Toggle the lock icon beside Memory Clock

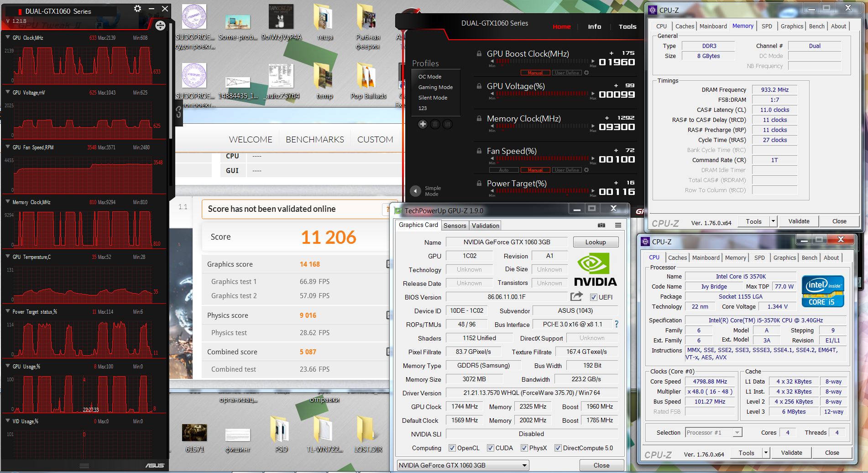[479, 118]
